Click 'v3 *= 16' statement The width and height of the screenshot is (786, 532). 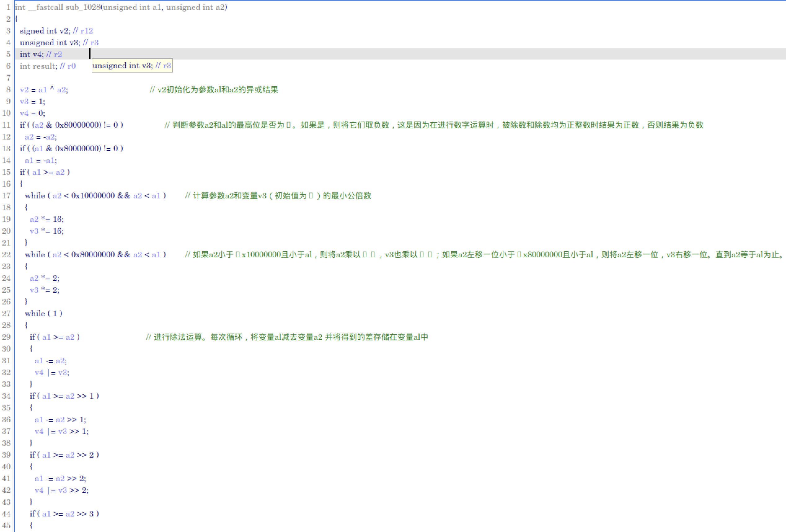click(x=46, y=231)
